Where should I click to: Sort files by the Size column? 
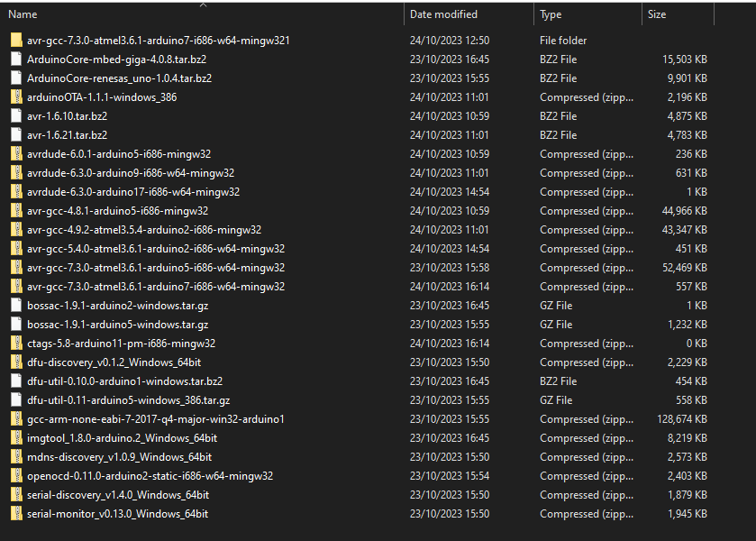pos(657,14)
